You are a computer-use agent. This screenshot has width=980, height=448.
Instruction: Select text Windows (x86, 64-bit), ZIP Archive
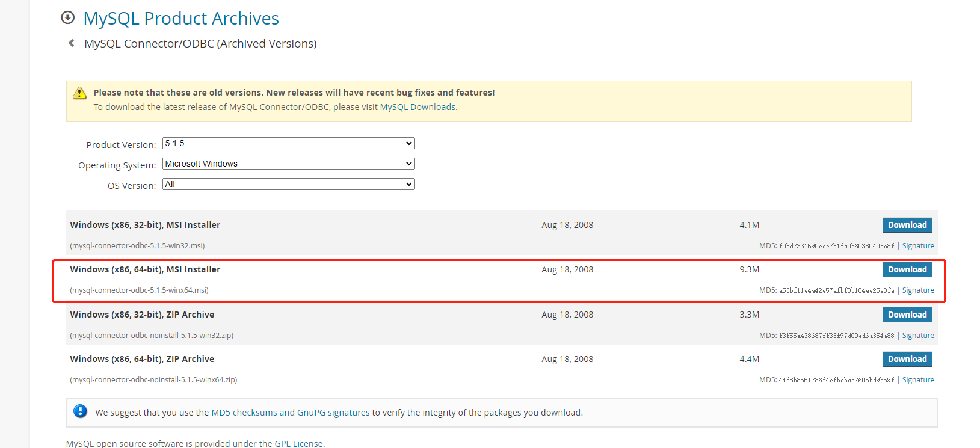click(x=142, y=359)
